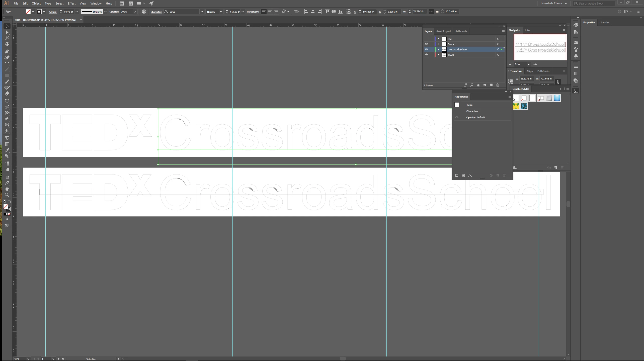This screenshot has height=361, width=644.
Task: Apply the blue gradient graphic style swatch
Action: click(x=557, y=98)
